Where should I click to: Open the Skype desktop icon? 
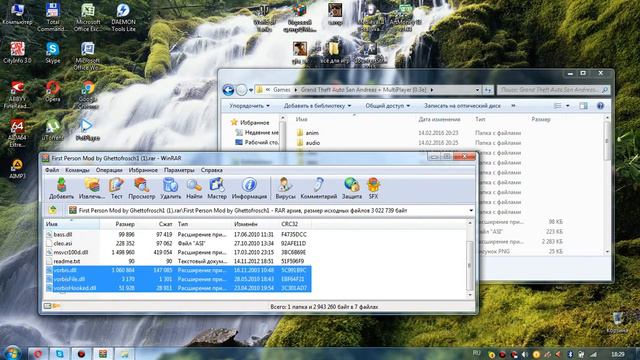click(52, 52)
